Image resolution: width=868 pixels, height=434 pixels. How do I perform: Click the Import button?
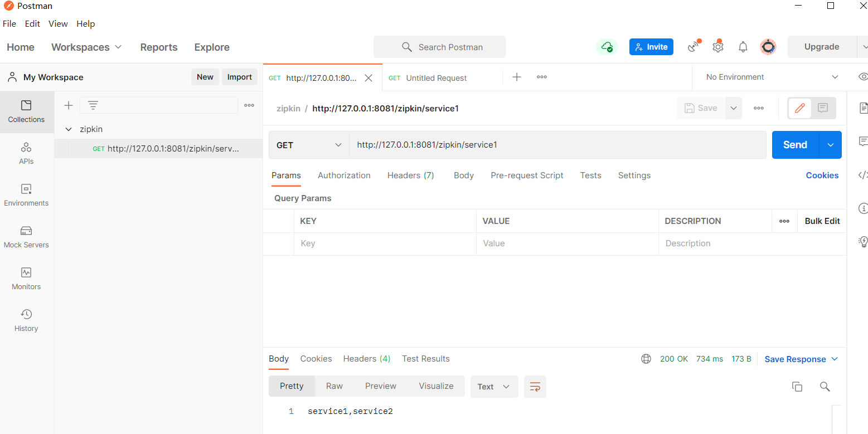[x=240, y=77]
